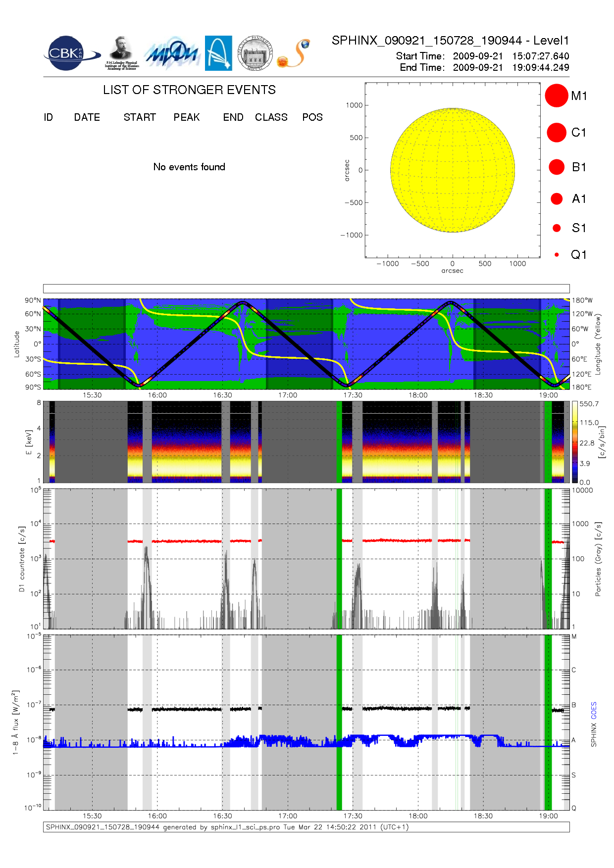Click the 17:30 tick under the orbit map
Image resolution: width=614 pixels, height=868 pixels.
[x=353, y=395]
